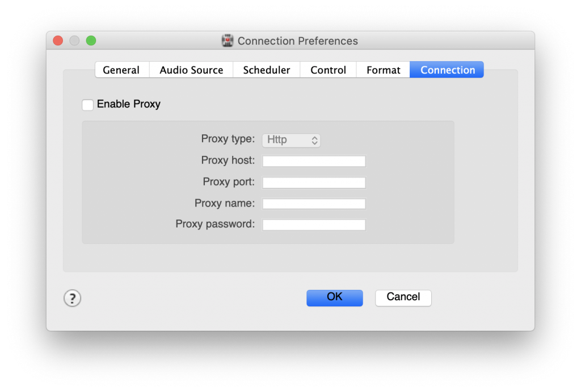The height and width of the screenshot is (392, 581).
Task: Go to the Format tab
Action: pyautogui.click(x=383, y=70)
